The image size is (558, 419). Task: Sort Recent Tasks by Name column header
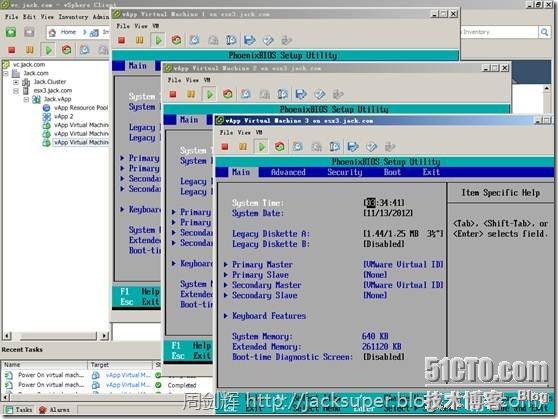[x=44, y=365]
